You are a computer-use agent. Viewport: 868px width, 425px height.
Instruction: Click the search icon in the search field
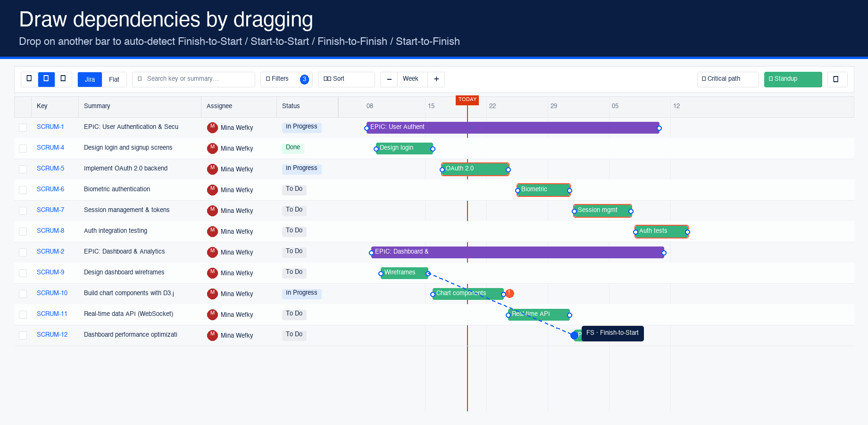pos(140,79)
